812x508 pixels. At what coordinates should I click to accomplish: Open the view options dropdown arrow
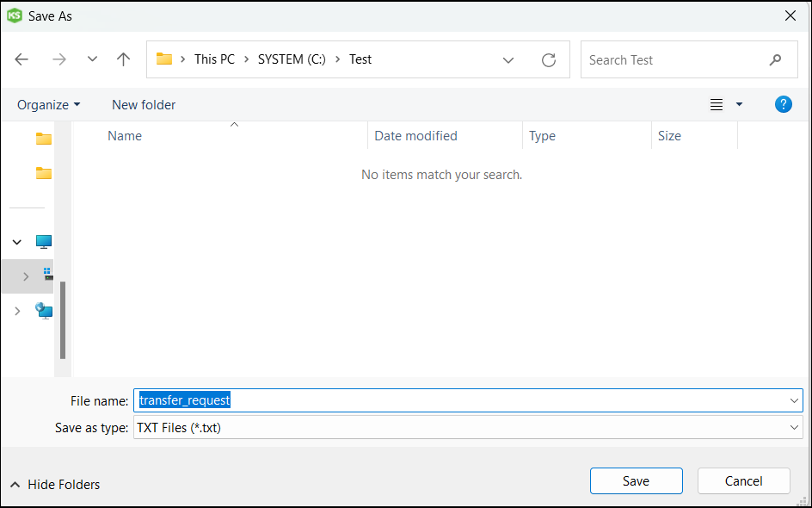click(x=739, y=105)
